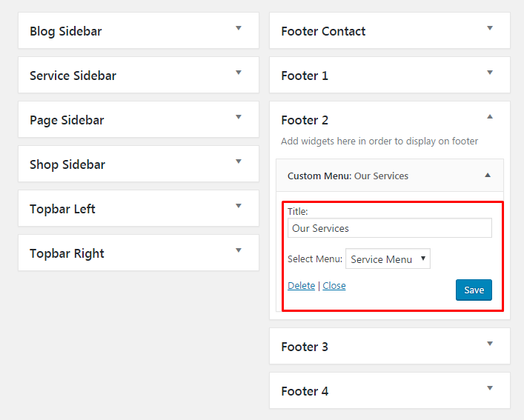Expand Topbar Right widget area arrow
The height and width of the screenshot is (420, 524).
coord(239,250)
